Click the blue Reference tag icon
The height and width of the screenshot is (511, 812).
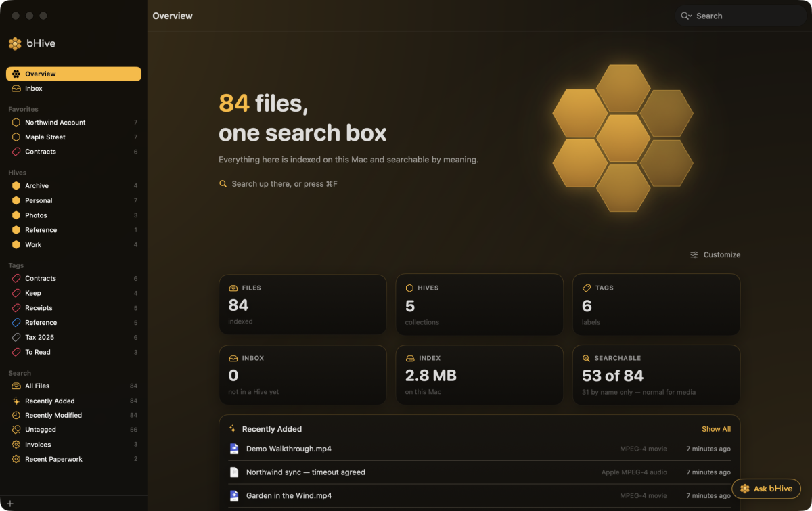16,323
